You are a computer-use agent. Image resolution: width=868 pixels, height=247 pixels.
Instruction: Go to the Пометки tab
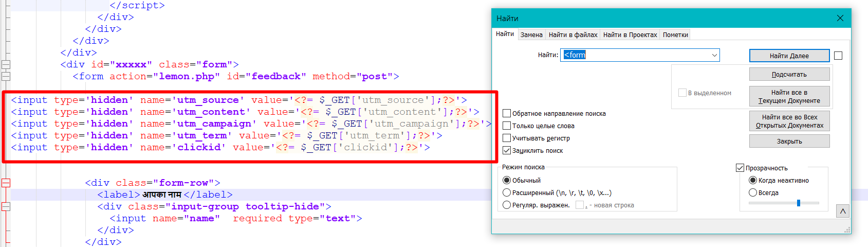pyautogui.click(x=675, y=35)
